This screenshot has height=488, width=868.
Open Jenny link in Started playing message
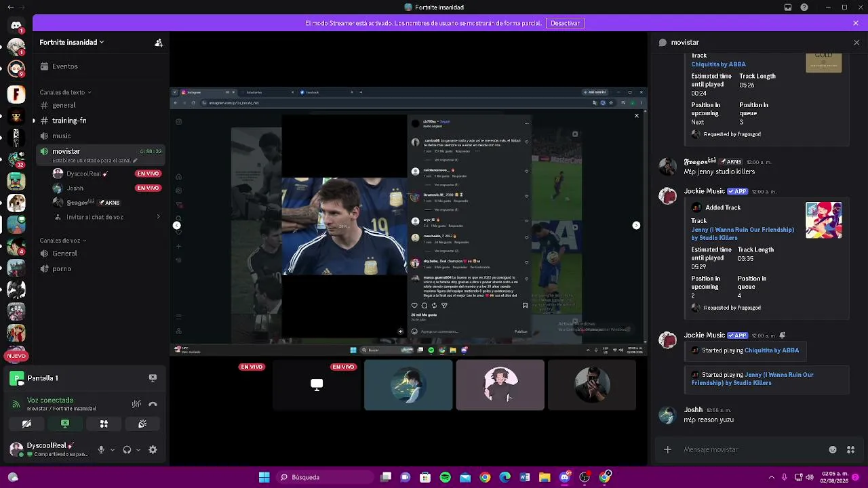point(752,379)
